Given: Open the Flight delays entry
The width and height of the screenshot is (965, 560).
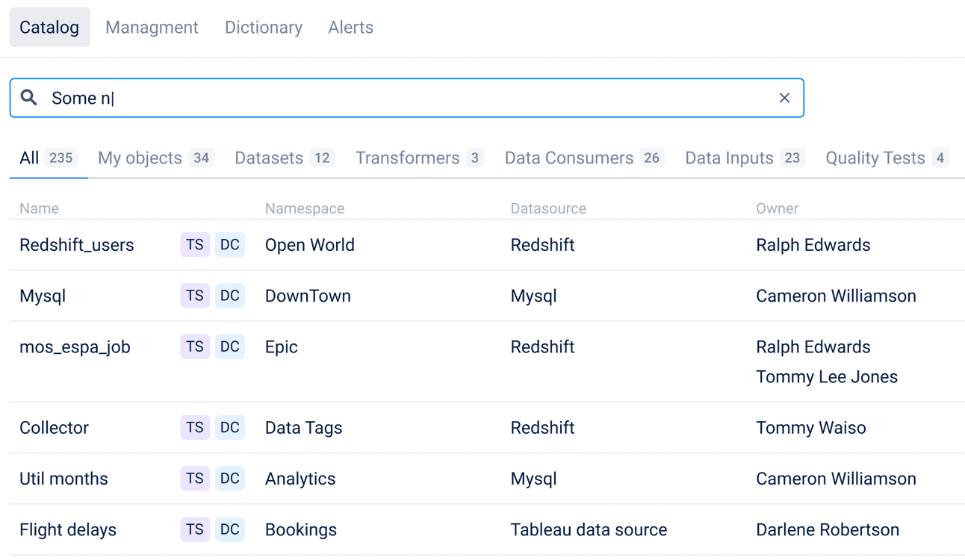Looking at the screenshot, I should (68, 529).
